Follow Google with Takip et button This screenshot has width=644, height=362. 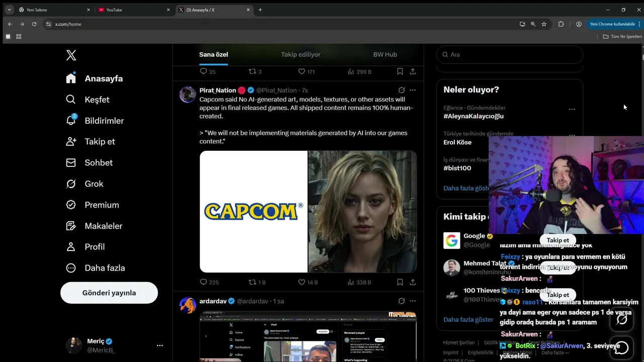(x=558, y=240)
